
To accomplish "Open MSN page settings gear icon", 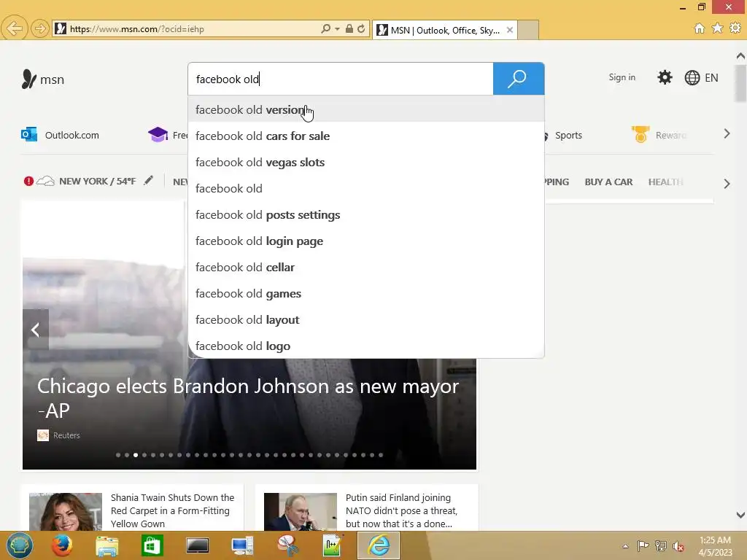I will [x=665, y=77].
